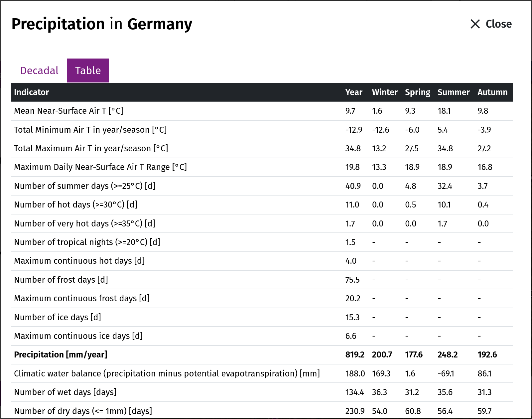Select the Precipitation [mm/year] row label
Screen dimensions: 532x419
61,354
